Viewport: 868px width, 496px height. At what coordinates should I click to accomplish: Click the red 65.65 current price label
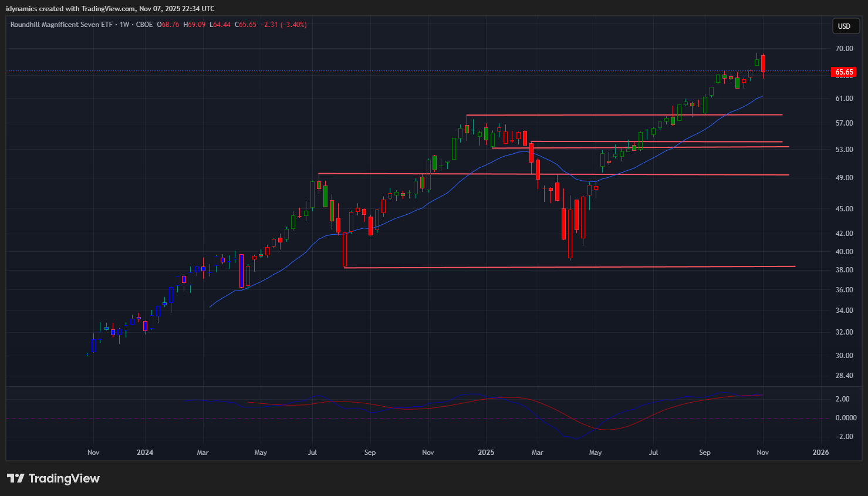coord(844,72)
